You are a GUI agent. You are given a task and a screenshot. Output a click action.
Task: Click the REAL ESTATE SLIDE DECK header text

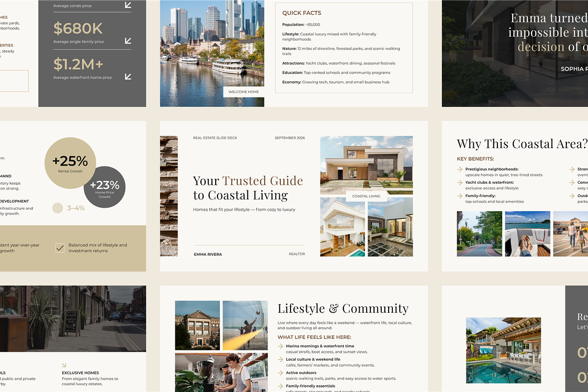point(215,138)
